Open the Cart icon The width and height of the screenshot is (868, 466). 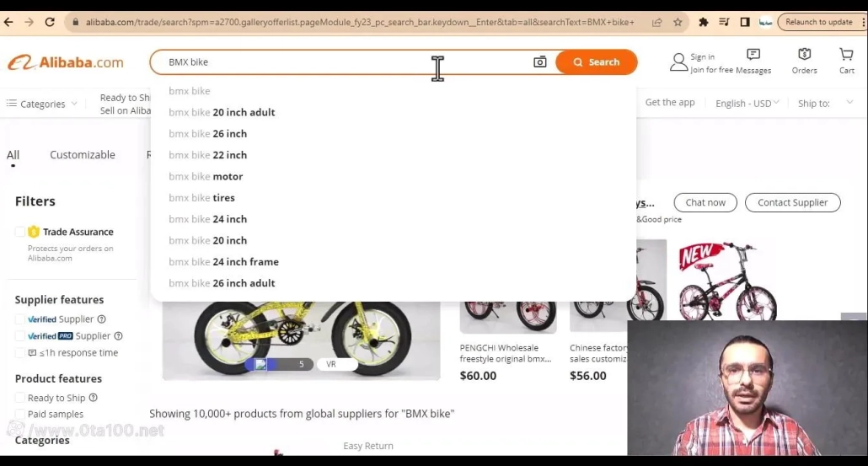846,54
